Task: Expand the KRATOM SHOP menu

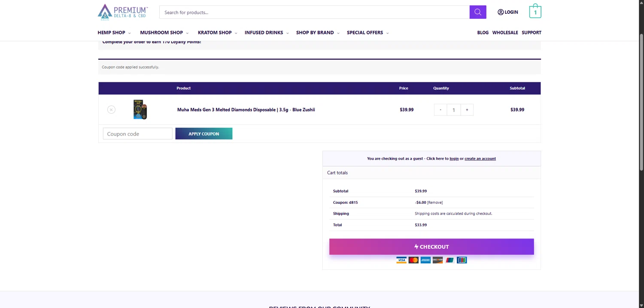Action: coord(218,33)
